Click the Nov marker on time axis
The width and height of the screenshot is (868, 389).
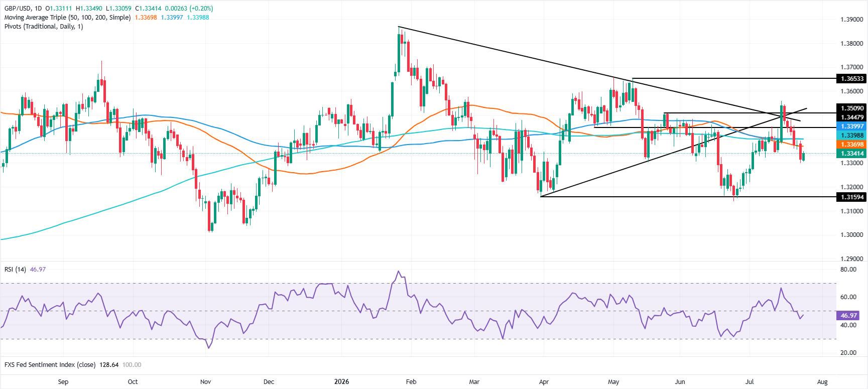(x=205, y=381)
